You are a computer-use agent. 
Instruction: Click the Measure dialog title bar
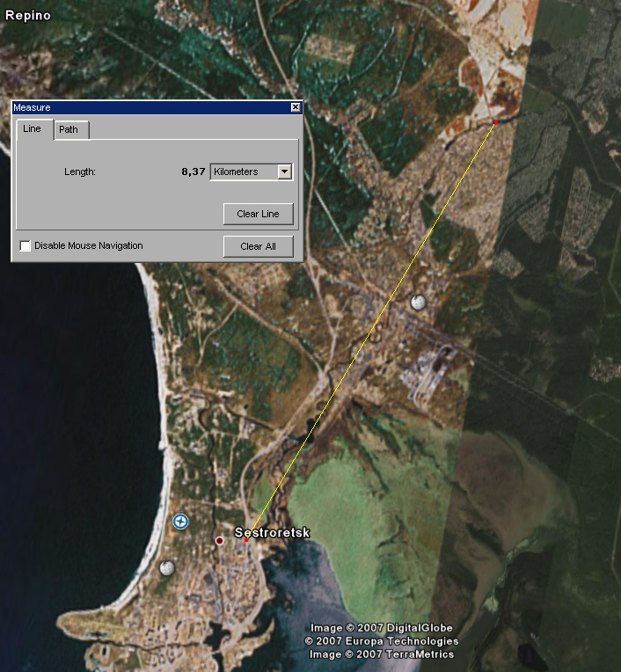150,107
